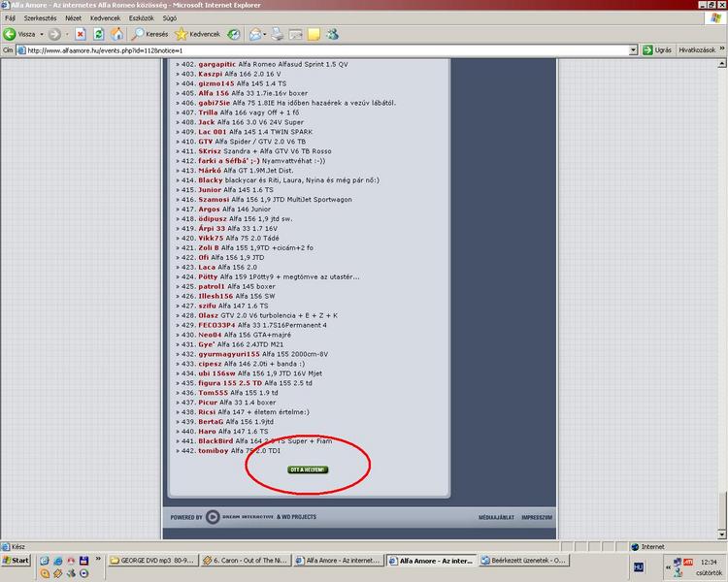Open the Nézet menu
Viewport: 728px width, 582px height.
click(x=73, y=18)
